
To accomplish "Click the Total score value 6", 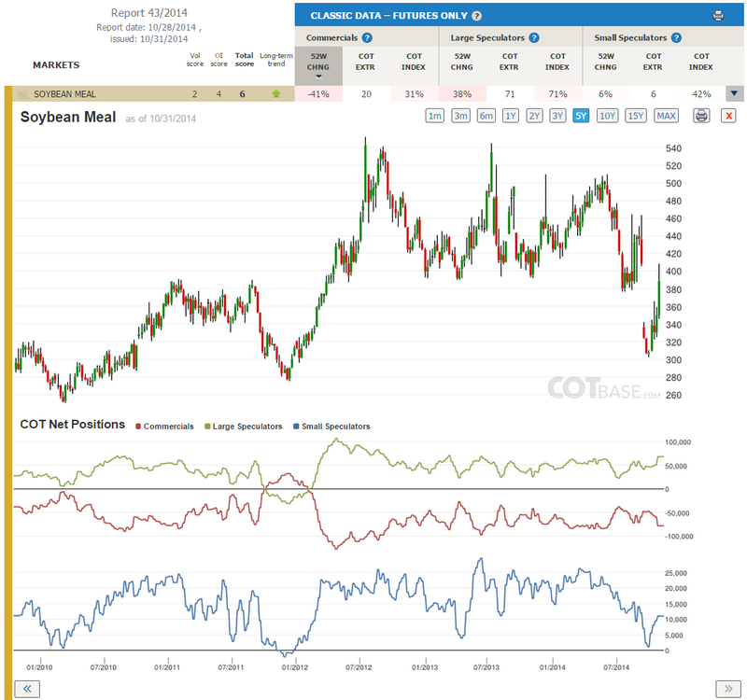I will click(243, 94).
